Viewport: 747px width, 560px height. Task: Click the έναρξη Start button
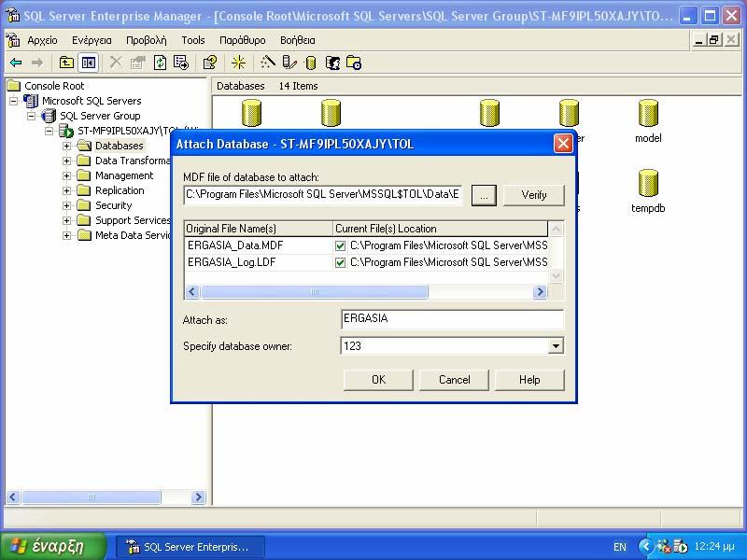(53, 546)
